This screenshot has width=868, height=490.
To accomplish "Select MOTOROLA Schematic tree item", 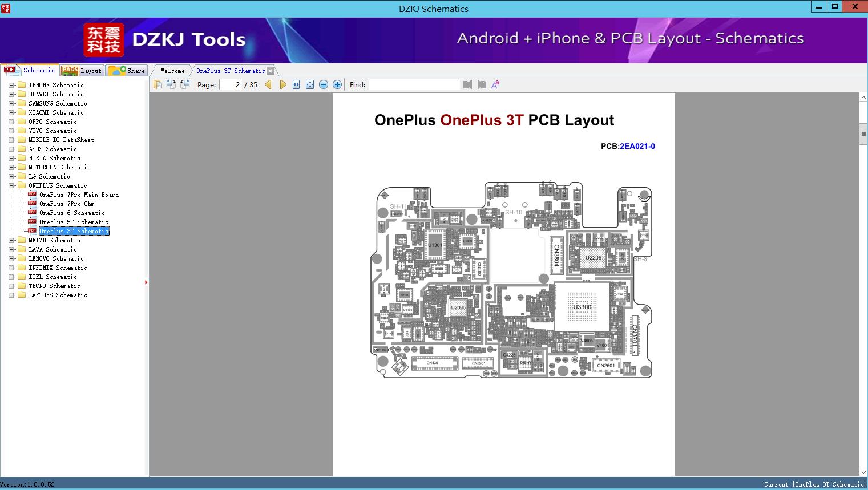I will tap(59, 167).
